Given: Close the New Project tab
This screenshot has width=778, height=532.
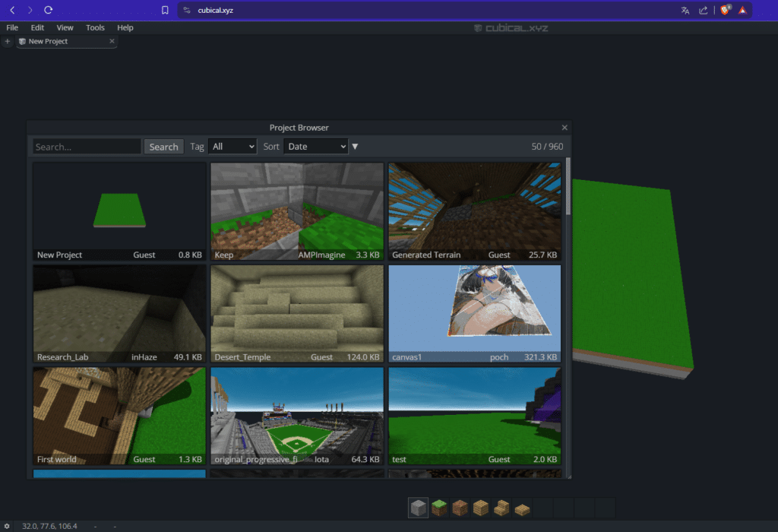Looking at the screenshot, I should [112, 41].
